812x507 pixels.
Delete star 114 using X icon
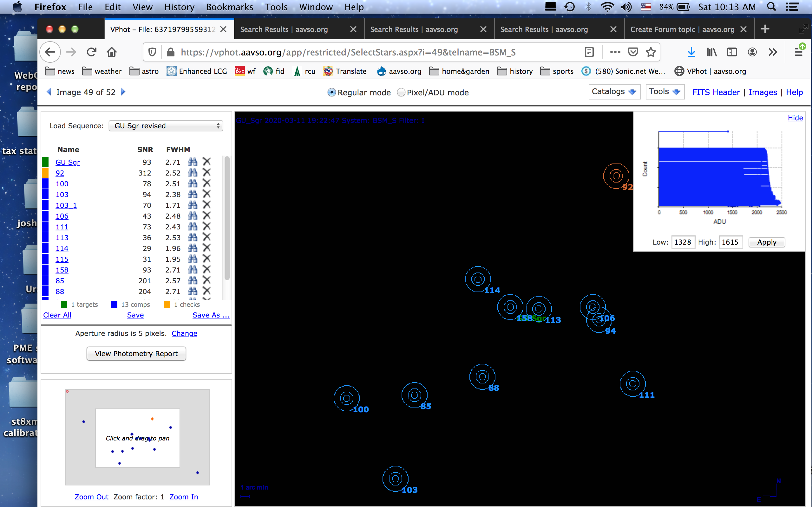[x=207, y=248]
